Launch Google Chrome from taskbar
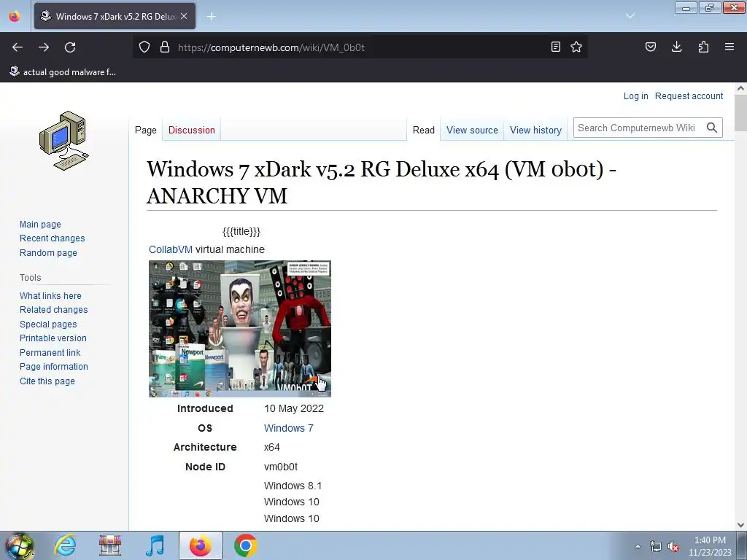 tap(246, 545)
